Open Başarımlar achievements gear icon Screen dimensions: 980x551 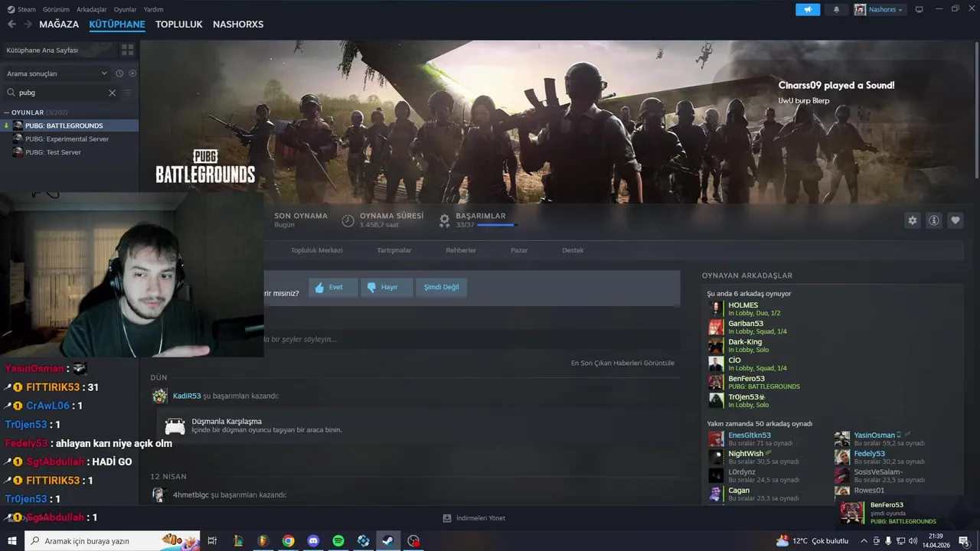coord(444,220)
